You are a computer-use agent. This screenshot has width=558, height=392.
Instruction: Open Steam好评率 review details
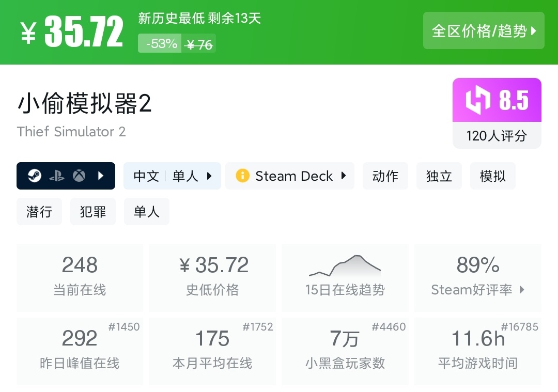point(478,278)
